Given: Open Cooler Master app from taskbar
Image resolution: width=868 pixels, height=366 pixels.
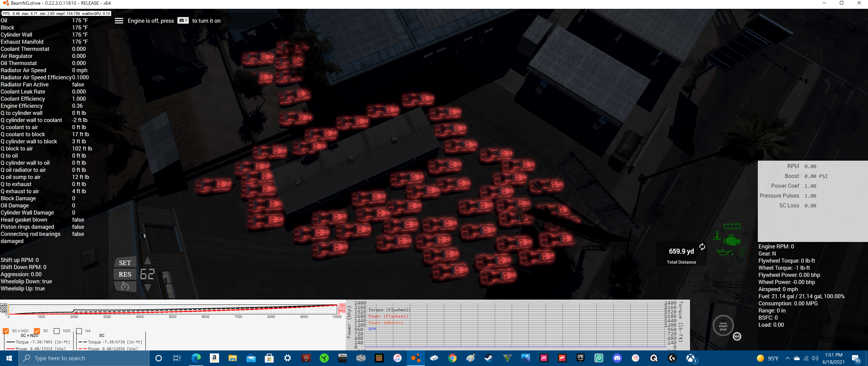Looking at the screenshot, I should [361, 358].
